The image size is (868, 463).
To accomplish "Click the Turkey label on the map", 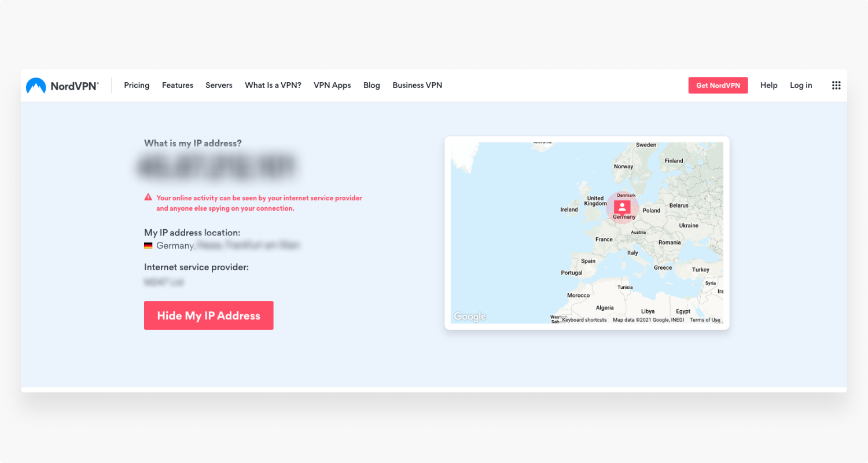I will click(701, 270).
